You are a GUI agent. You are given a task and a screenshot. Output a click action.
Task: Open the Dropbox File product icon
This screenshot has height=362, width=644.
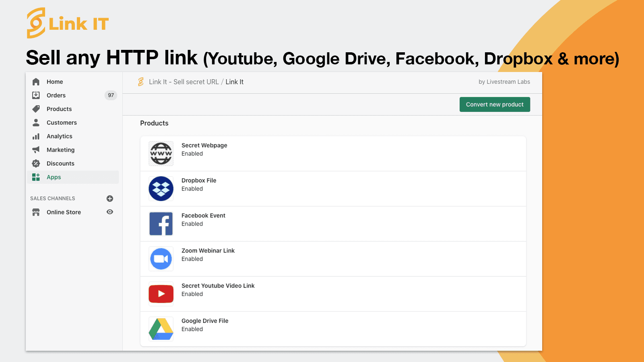(161, 188)
